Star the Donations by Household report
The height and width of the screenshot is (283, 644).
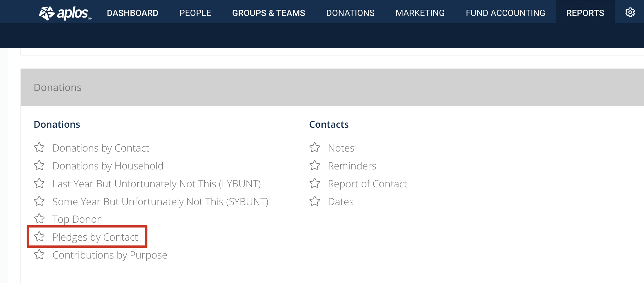39,165
